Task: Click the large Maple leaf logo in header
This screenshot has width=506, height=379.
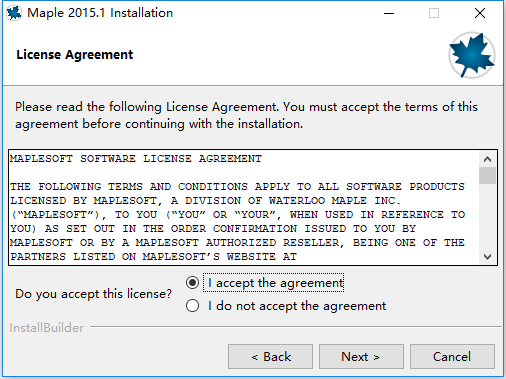Action: [472, 55]
